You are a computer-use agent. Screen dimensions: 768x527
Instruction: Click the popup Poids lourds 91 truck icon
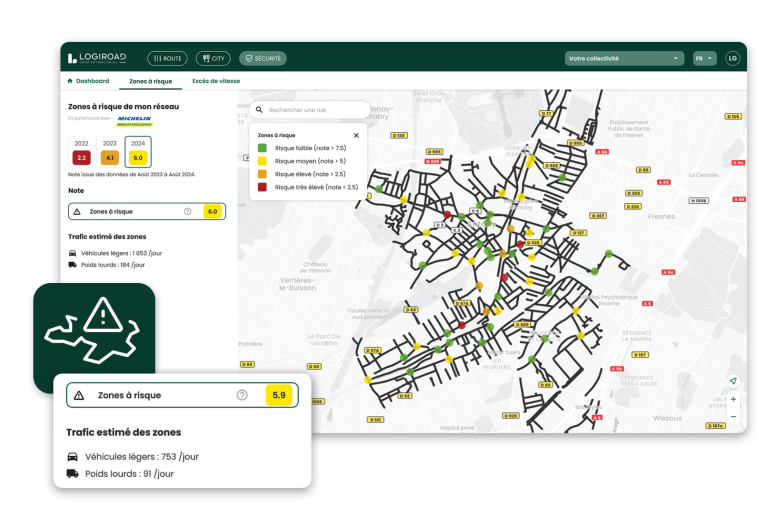coord(72,474)
